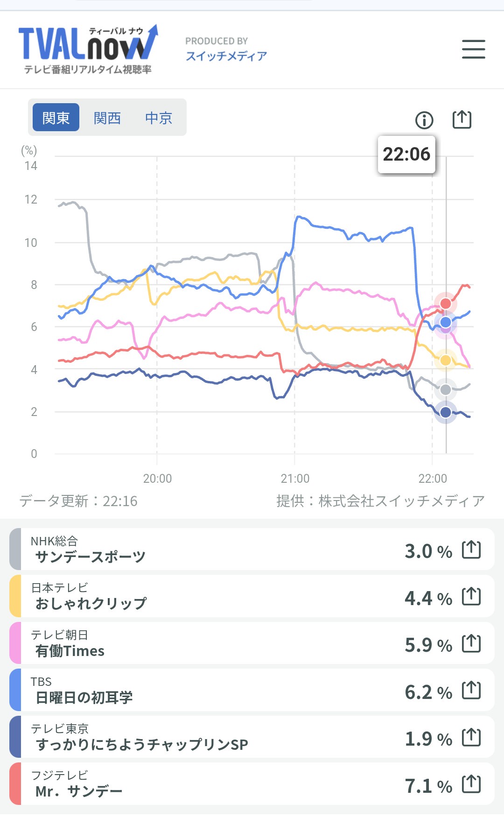Screen dimensions: 504x825
Task: Click the yellow 日本テレビ chart marker
Action: click(x=446, y=360)
